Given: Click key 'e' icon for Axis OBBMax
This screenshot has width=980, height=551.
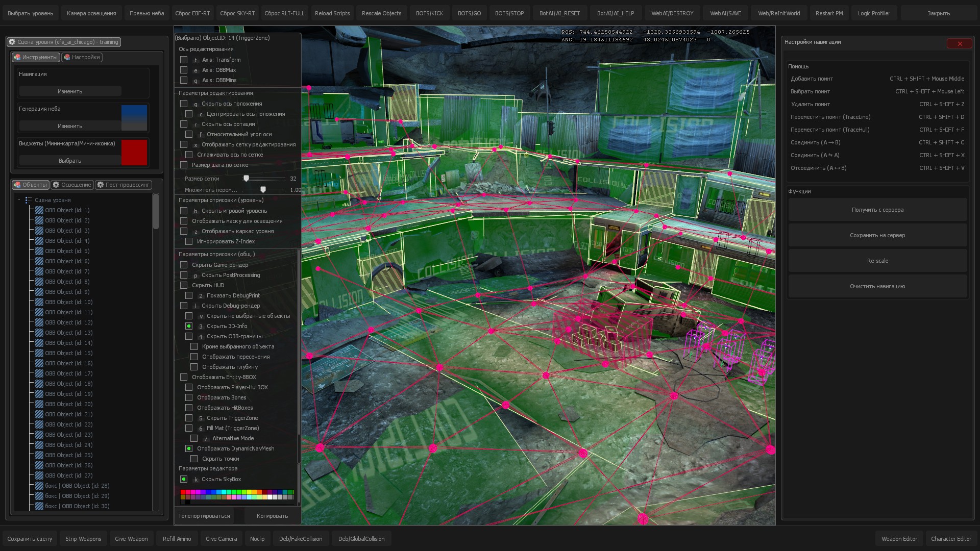Looking at the screenshot, I should pyautogui.click(x=195, y=70).
